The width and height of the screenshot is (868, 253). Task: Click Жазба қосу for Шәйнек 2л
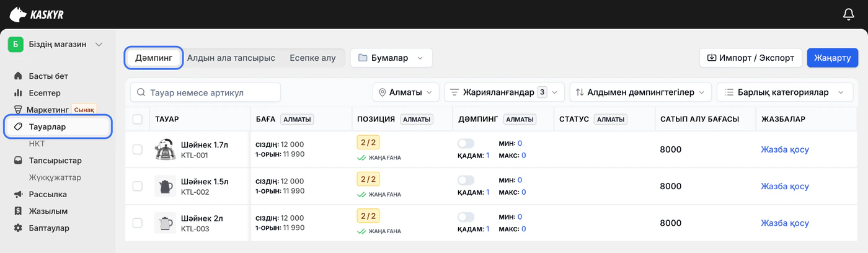click(785, 223)
